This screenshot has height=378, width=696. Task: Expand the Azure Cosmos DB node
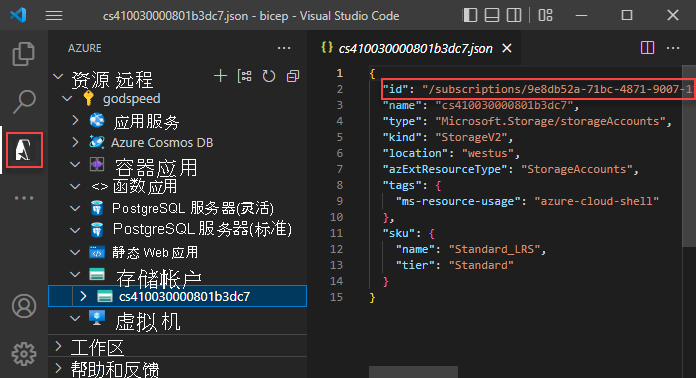click(76, 142)
